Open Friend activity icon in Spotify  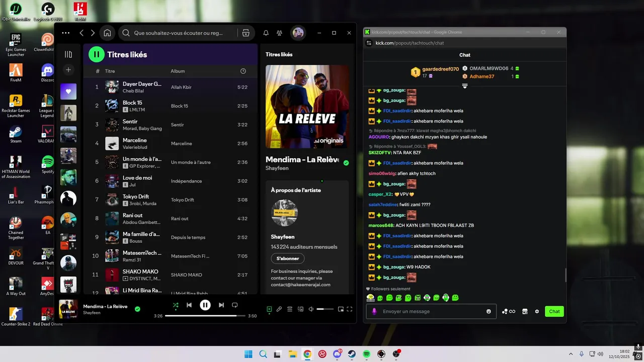279,33
